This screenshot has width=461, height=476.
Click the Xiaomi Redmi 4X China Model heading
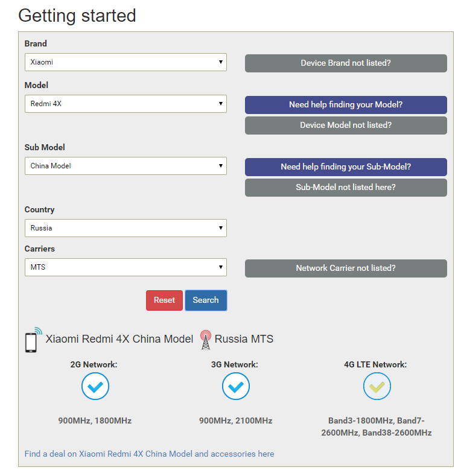pos(119,339)
